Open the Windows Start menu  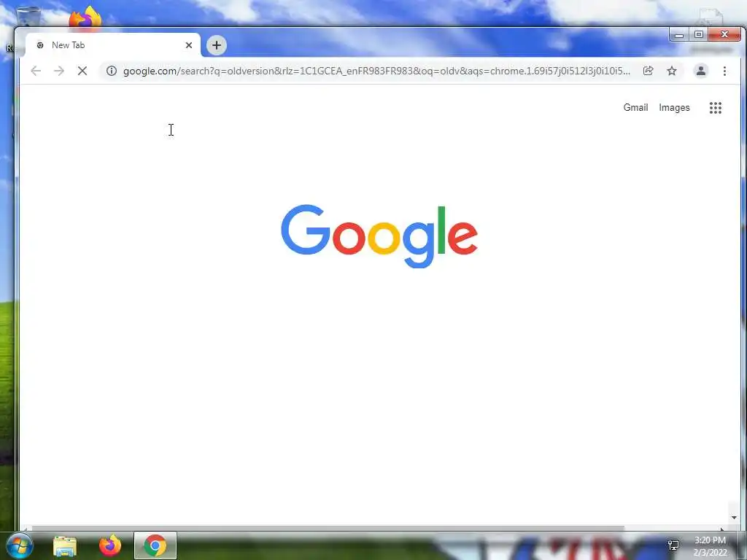(x=20, y=545)
